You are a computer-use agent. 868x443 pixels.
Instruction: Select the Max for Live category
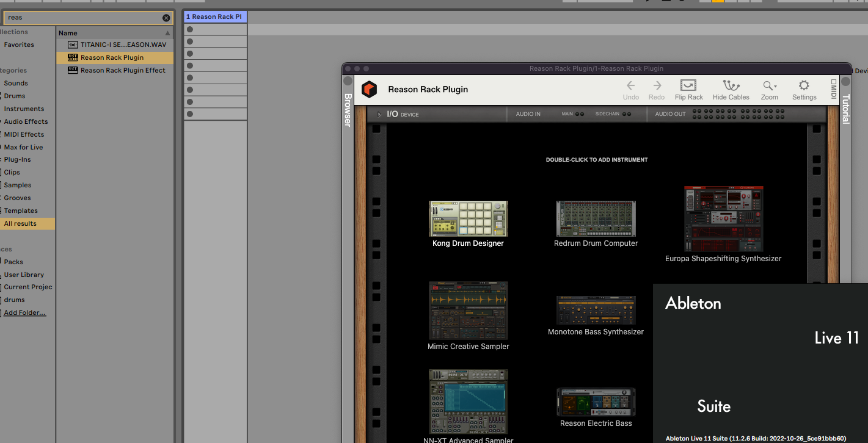(x=23, y=147)
